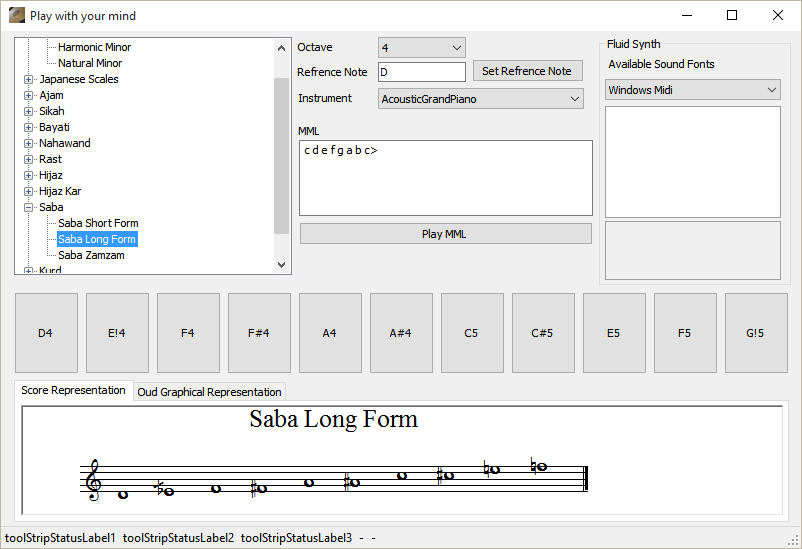802x549 pixels.
Task: Select Saba Short Form scale
Action: [98, 223]
